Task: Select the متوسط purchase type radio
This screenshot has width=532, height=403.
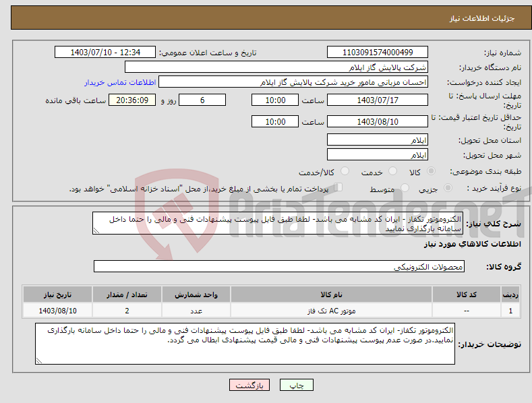Action: [x=405, y=188]
